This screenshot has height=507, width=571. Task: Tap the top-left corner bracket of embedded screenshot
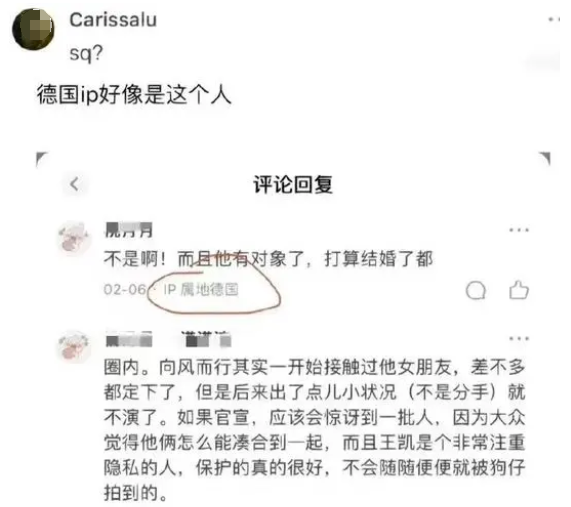(x=42, y=159)
